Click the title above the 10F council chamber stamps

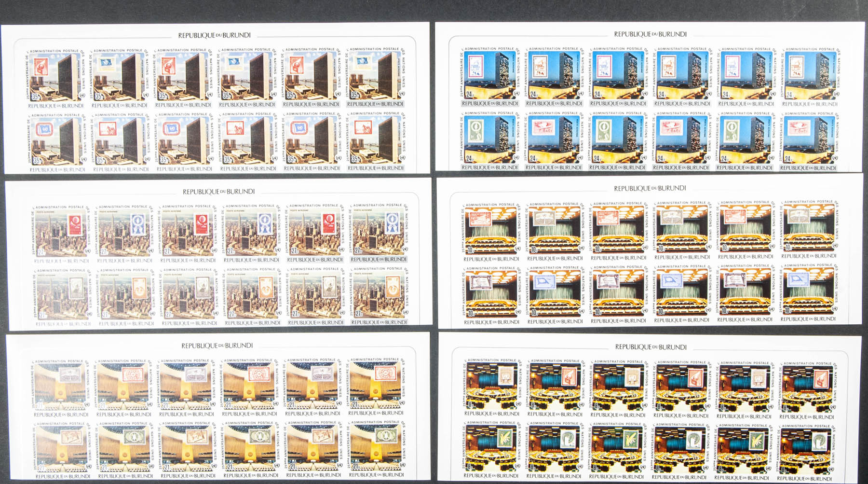650,188
